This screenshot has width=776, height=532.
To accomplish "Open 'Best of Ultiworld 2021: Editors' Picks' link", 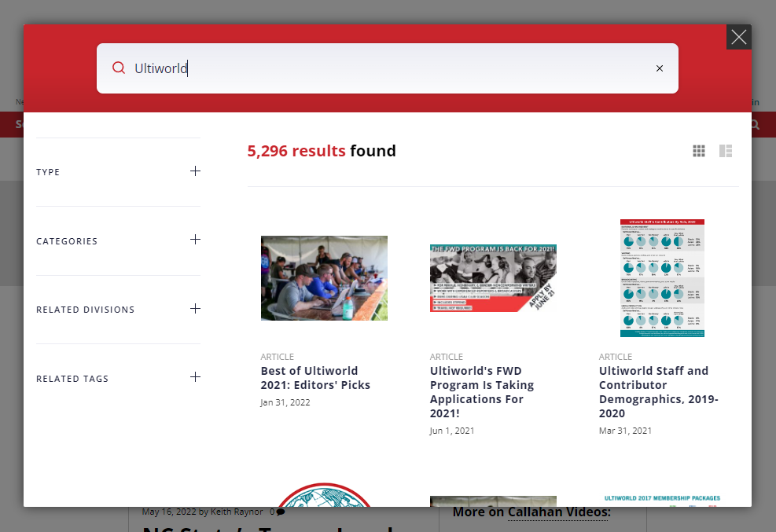I will (315, 378).
